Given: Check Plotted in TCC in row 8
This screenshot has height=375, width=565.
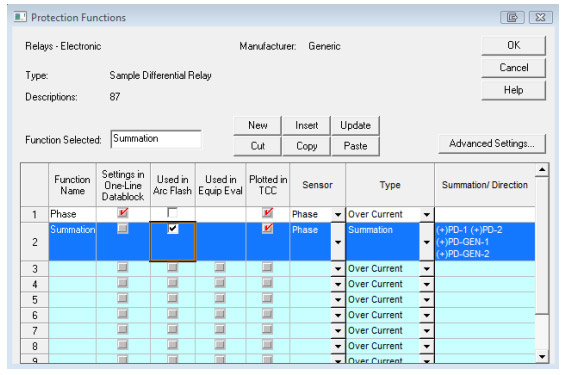Looking at the screenshot, I should click(x=267, y=345).
